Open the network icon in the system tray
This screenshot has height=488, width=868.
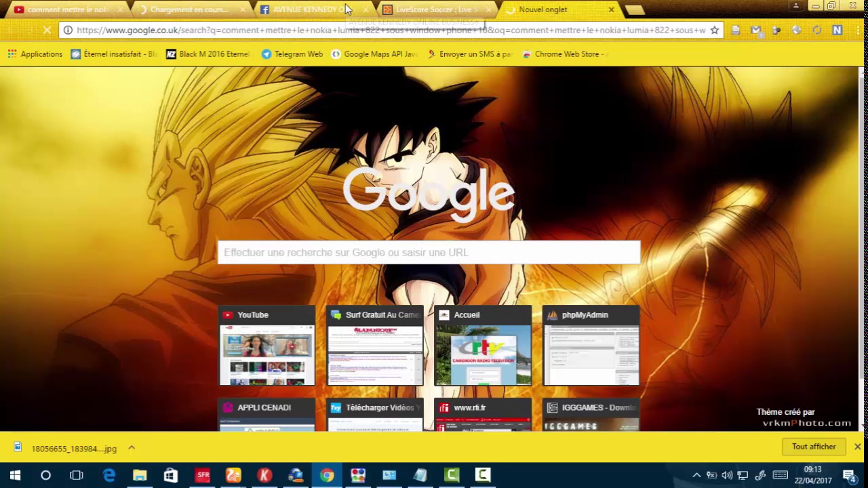pyautogui.click(x=743, y=475)
